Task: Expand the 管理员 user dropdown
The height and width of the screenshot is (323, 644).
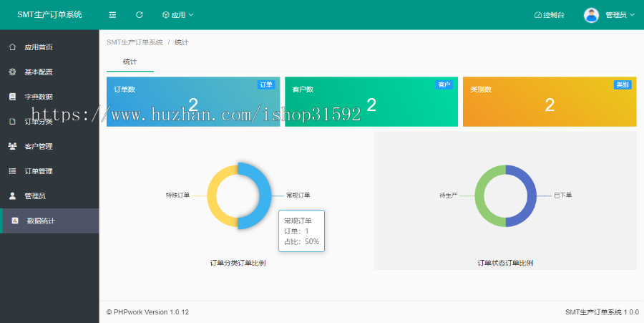Action: point(620,15)
